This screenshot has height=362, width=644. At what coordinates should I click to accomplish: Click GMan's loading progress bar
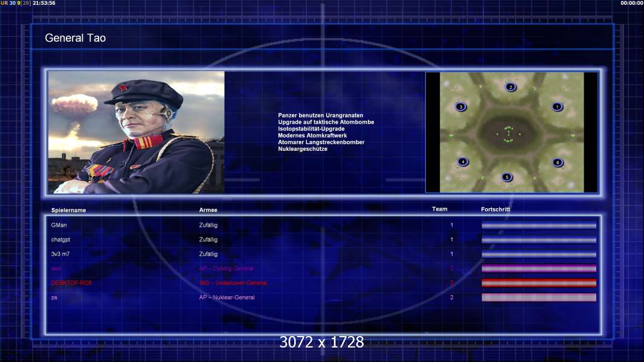[x=539, y=225]
